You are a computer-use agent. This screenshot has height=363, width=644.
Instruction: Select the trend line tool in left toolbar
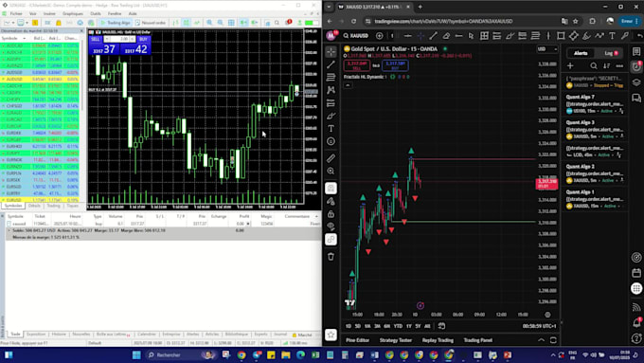(x=331, y=64)
